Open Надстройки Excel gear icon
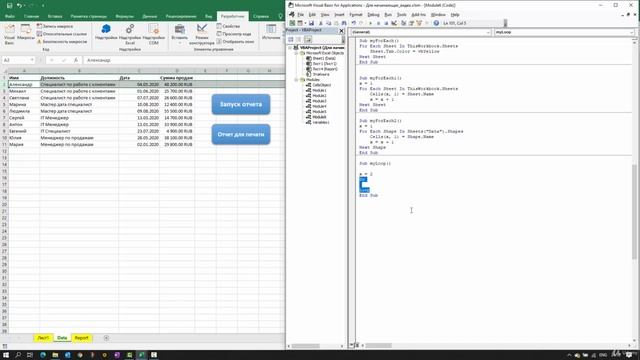The height and width of the screenshot is (360, 640). coord(130,34)
